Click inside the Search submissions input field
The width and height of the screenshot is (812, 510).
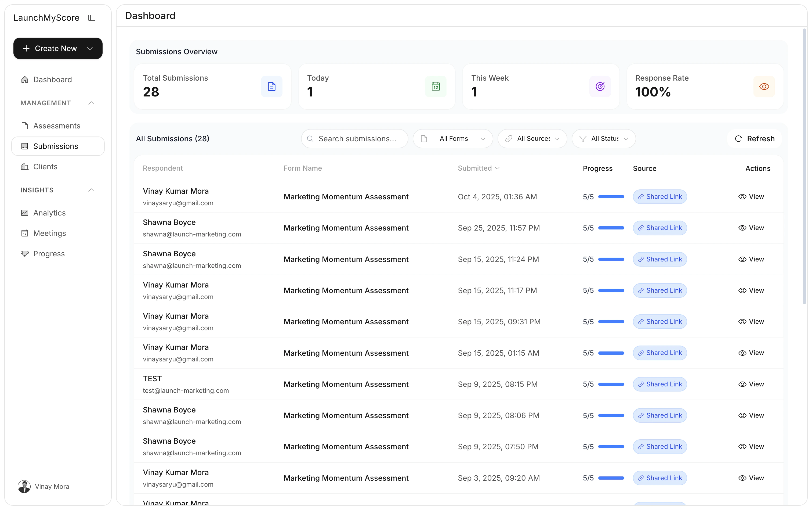(x=357, y=139)
